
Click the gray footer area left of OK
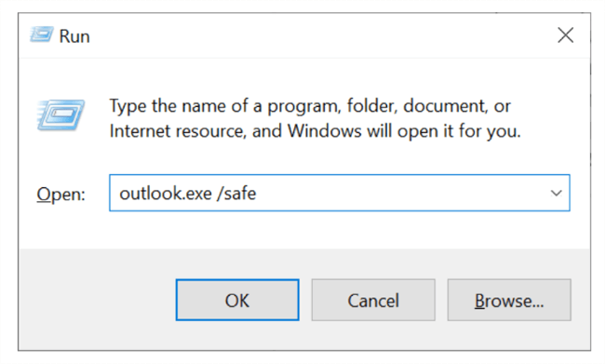click(97, 300)
